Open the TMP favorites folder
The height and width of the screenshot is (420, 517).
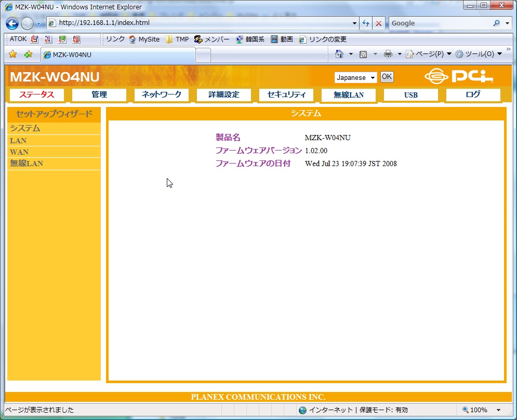point(177,39)
